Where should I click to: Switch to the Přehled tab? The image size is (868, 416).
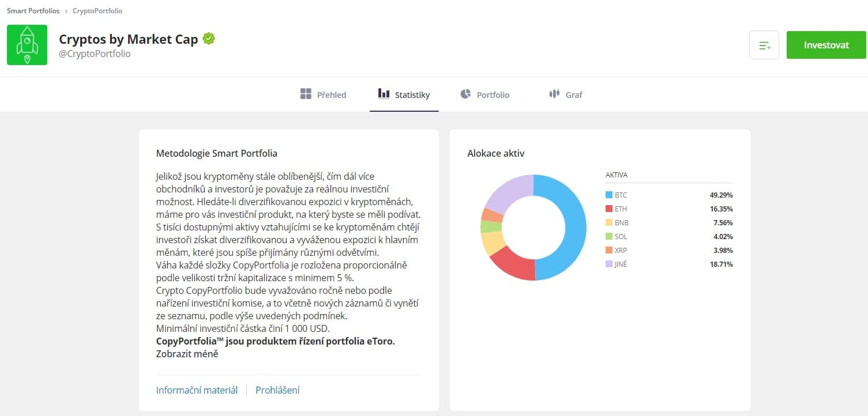coord(324,94)
